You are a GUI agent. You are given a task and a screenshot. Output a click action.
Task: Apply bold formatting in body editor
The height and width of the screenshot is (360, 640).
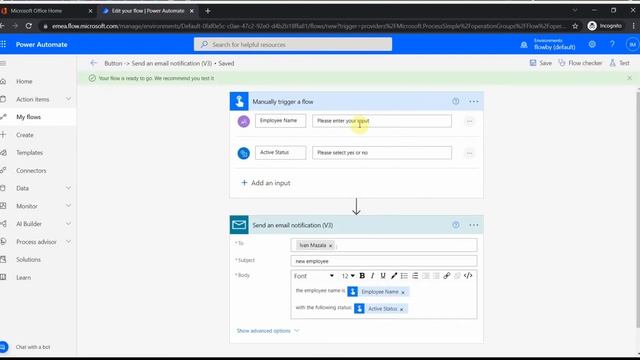tap(362, 276)
